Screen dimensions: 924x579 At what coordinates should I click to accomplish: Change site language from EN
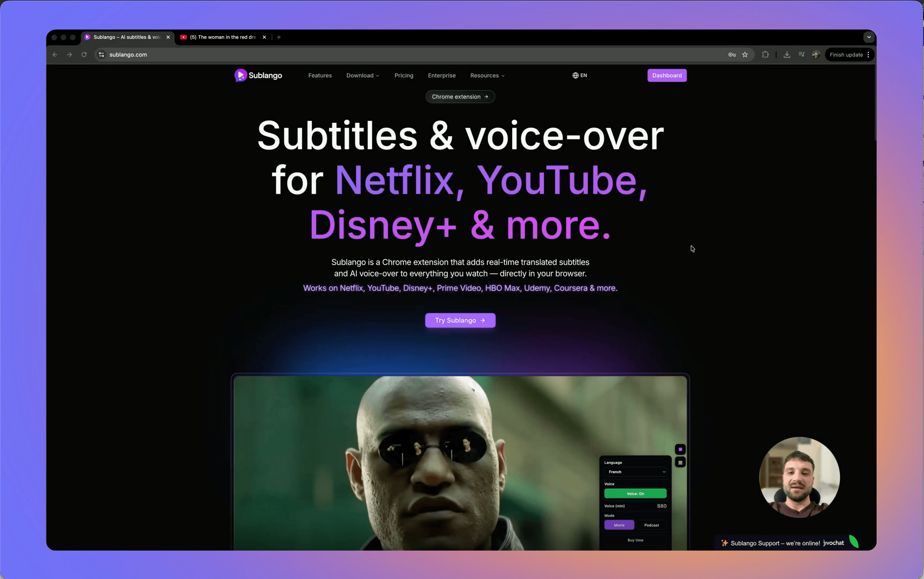tap(579, 75)
